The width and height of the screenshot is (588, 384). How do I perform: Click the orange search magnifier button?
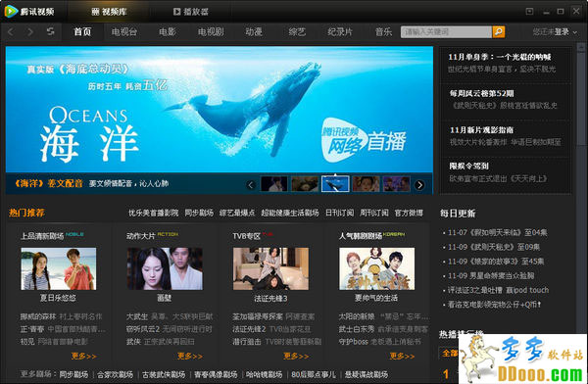pyautogui.click(x=499, y=32)
